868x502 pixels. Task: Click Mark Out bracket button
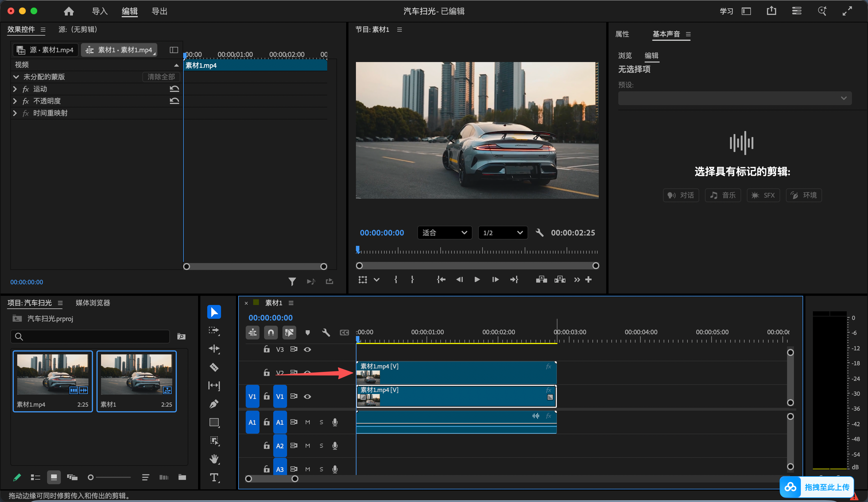pos(412,280)
